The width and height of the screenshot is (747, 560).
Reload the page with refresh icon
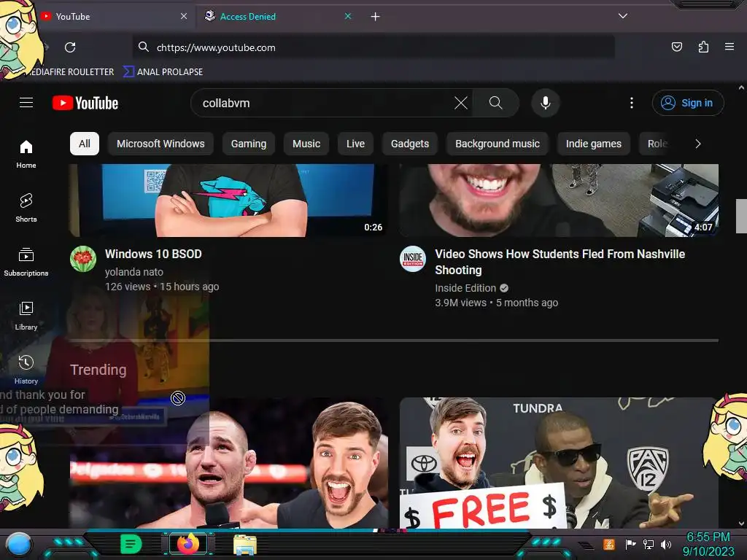tap(70, 47)
